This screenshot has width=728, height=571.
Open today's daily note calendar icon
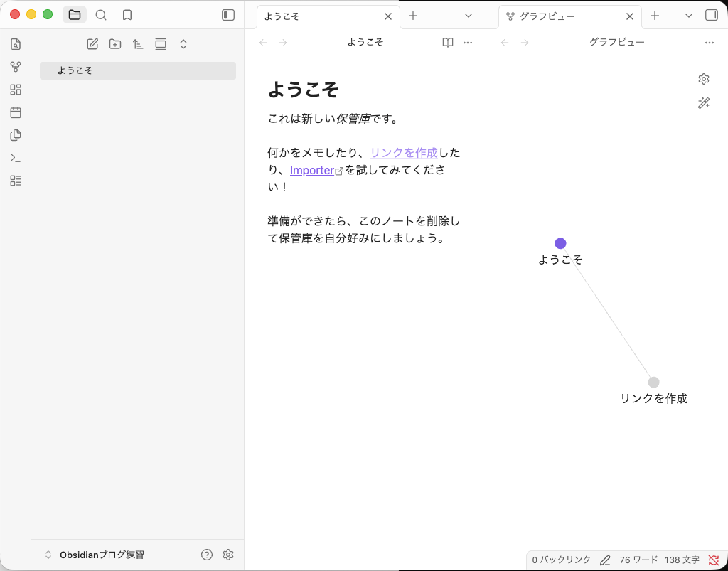[x=16, y=112]
